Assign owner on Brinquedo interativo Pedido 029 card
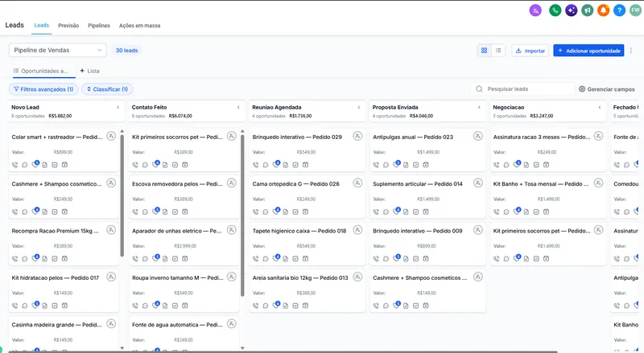The image size is (644, 353). (357, 136)
